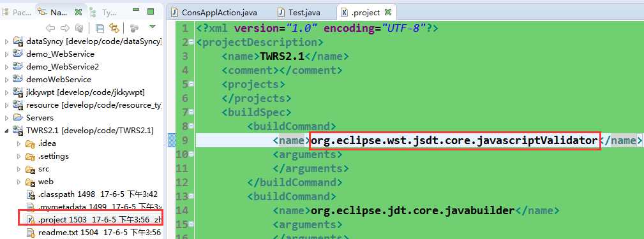The height and width of the screenshot is (239, 644).
Task: Click the resource project icon
Action: click(18, 105)
